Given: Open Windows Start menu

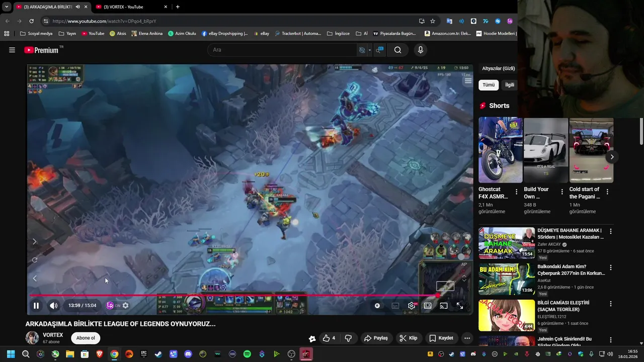Looking at the screenshot, I should click(x=11, y=354).
